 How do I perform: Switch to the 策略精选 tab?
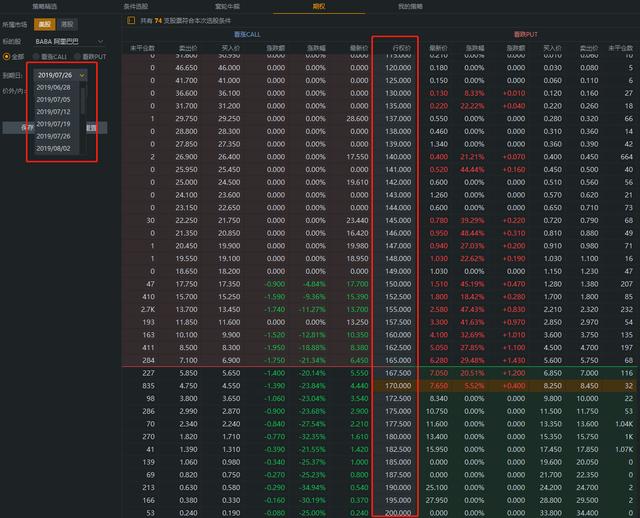tap(46, 6)
